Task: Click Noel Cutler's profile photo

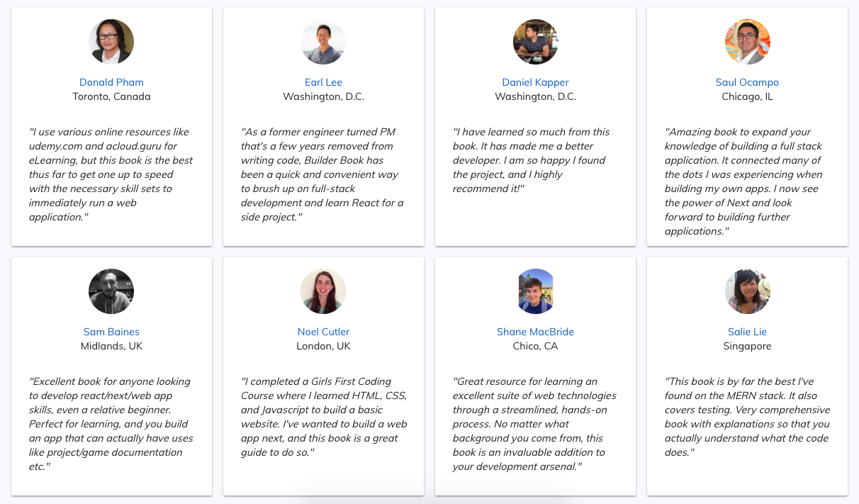Action: [323, 291]
